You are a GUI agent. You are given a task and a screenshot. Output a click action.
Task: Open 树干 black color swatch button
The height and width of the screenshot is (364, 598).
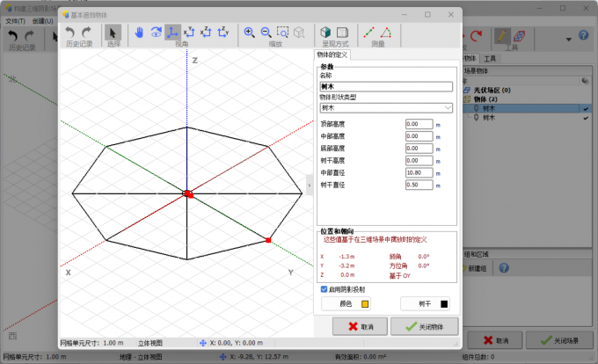click(425, 304)
